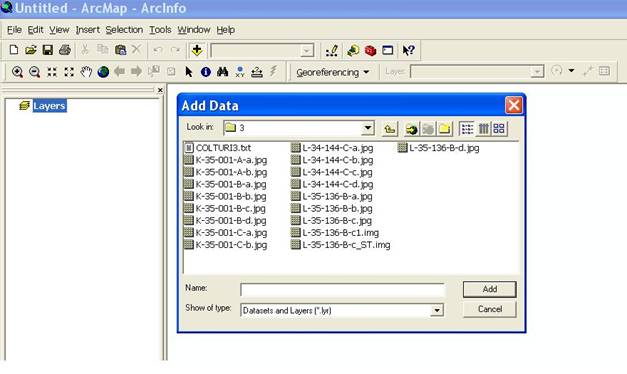Click the yellow New folder icon in Add Data
Screen dimensions: 627x374
click(x=444, y=129)
